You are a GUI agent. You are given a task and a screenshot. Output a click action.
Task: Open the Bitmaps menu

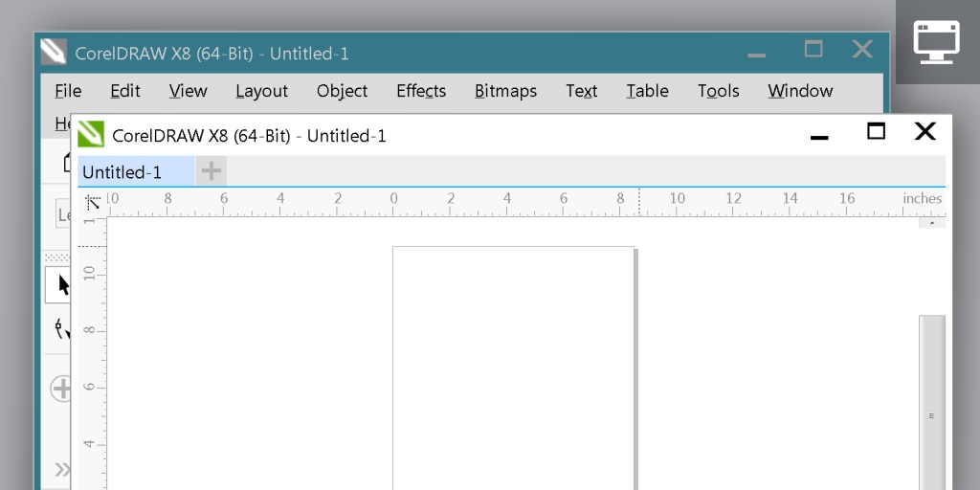click(505, 91)
